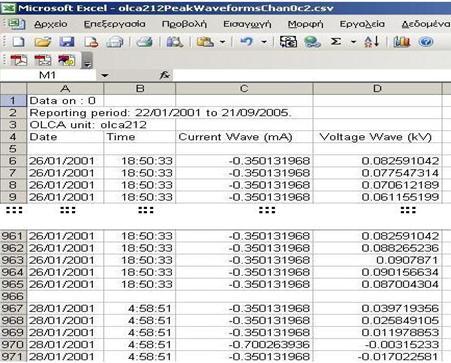This screenshot has height=363, width=451.
Task: Save the workbook with the floppy icon
Action: [67, 42]
